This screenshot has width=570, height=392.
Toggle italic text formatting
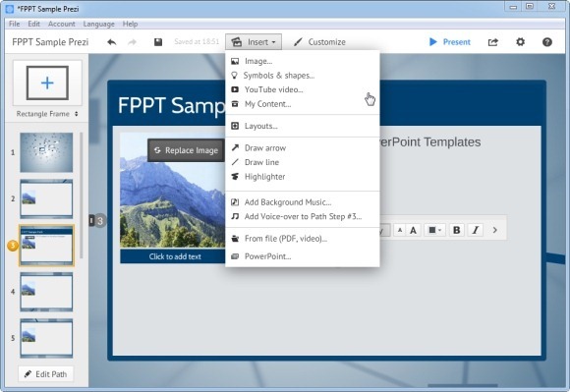click(x=475, y=230)
